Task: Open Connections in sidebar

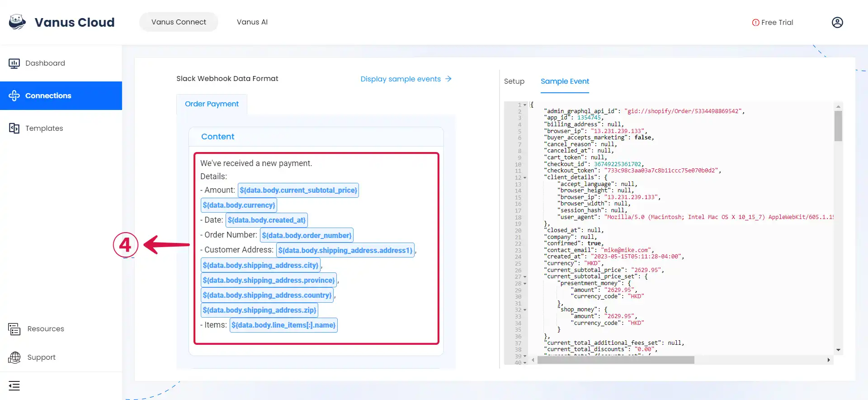Action: (x=61, y=95)
